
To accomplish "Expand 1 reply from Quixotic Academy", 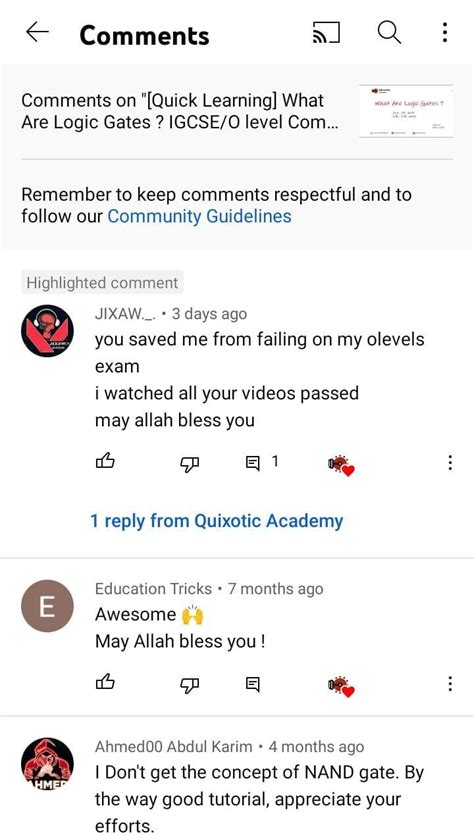I will 217,520.
